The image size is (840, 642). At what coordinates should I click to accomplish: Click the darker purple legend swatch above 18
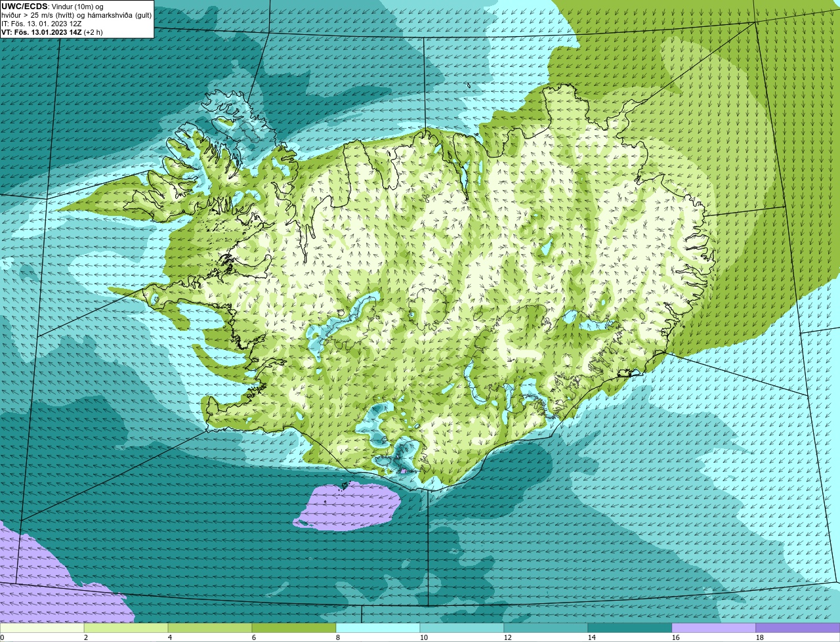click(798, 628)
